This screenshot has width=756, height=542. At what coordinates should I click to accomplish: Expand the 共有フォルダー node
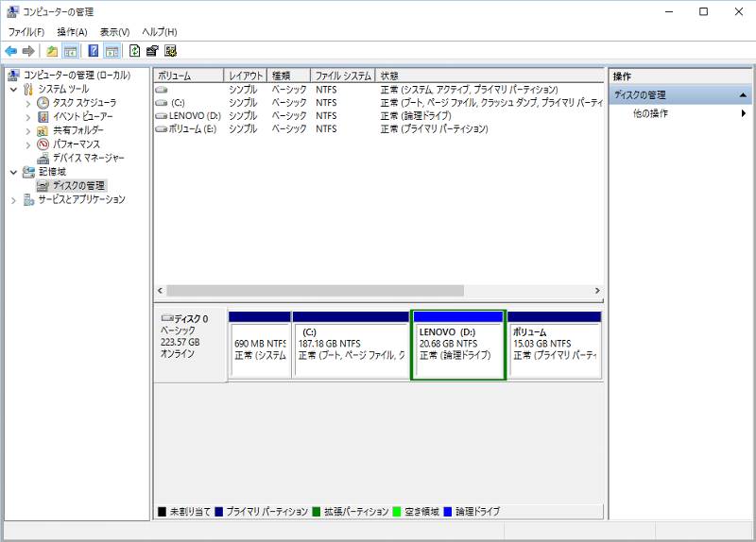(28, 130)
